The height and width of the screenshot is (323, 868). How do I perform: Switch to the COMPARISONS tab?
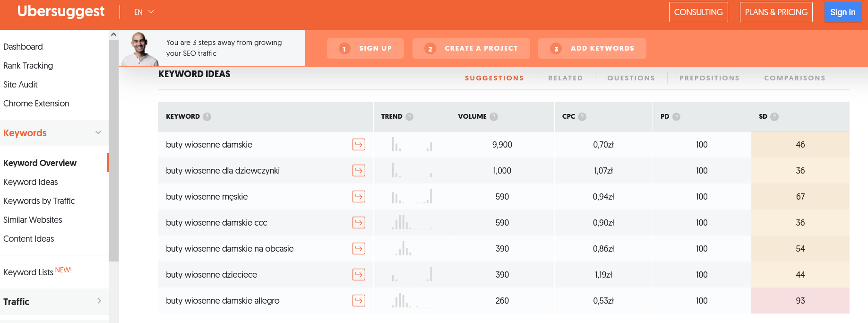pyautogui.click(x=795, y=78)
